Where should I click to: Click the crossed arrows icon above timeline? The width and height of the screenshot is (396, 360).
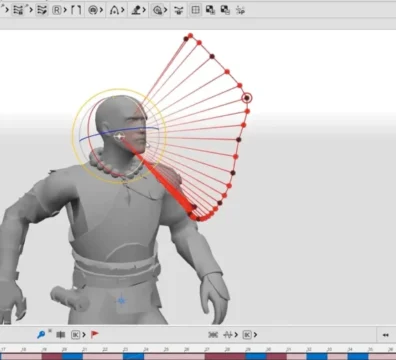pyautogui.click(x=213, y=335)
